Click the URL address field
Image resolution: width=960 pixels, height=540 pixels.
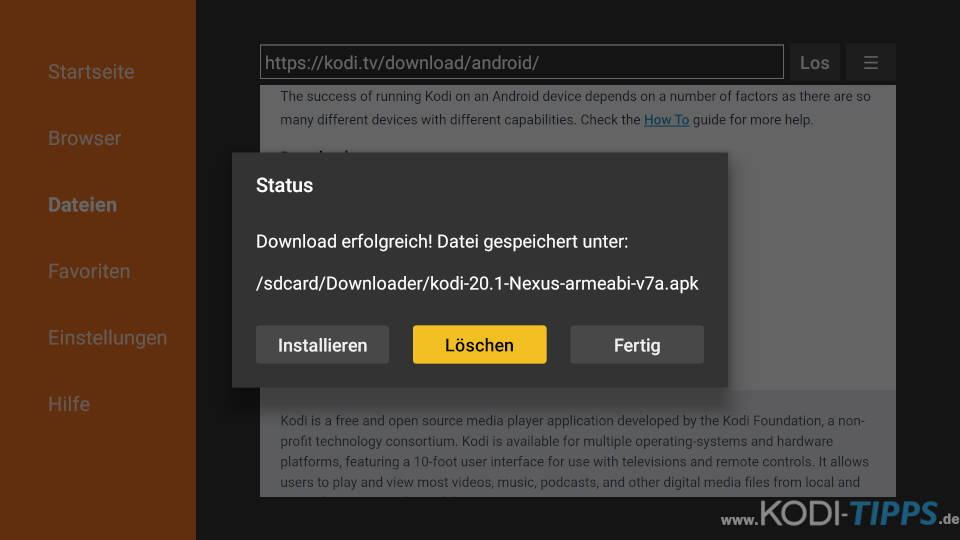(522, 62)
